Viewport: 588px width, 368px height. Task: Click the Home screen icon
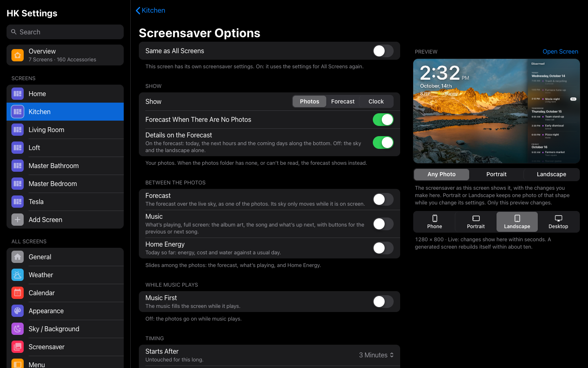(x=18, y=94)
